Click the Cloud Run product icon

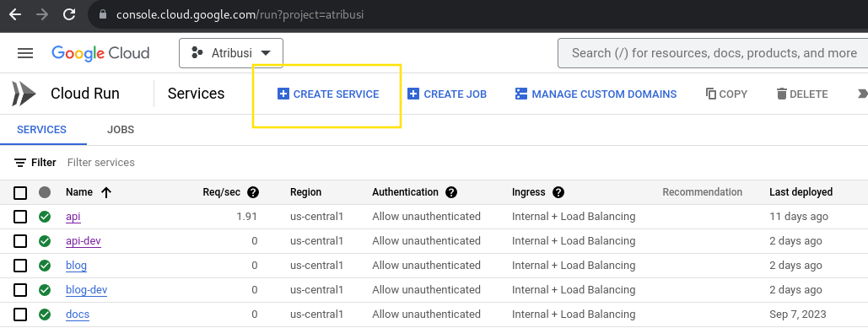pyautogui.click(x=24, y=94)
